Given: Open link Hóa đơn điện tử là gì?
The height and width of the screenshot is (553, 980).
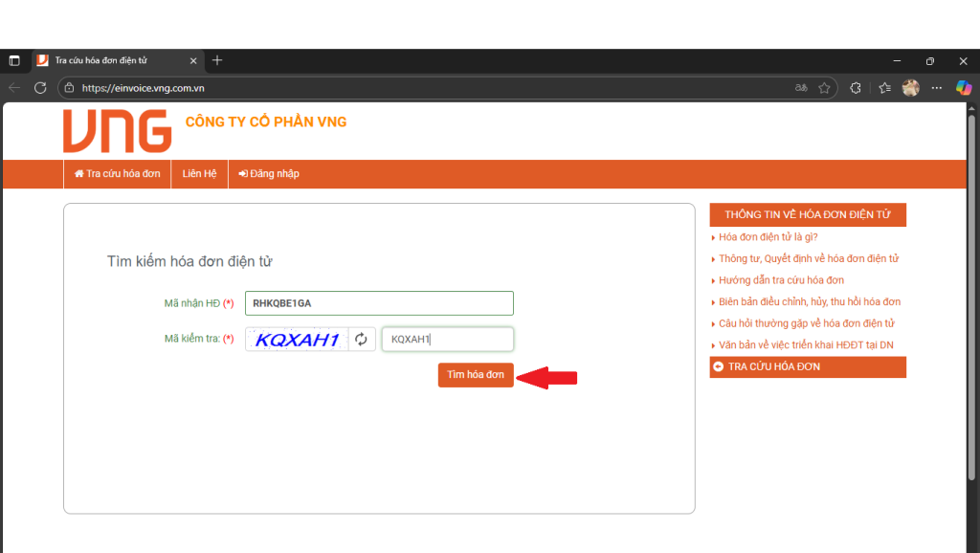Looking at the screenshot, I should pos(768,237).
